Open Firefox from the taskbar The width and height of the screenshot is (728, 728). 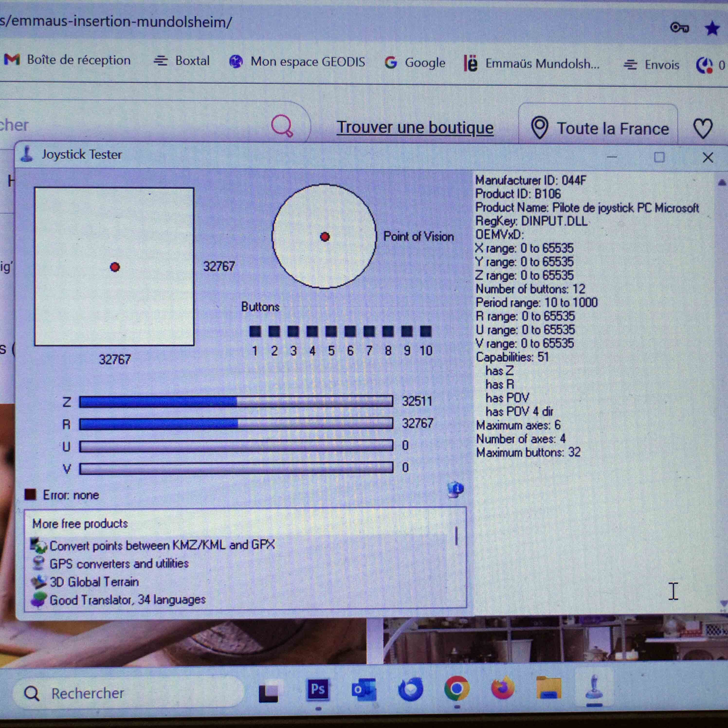click(x=503, y=688)
